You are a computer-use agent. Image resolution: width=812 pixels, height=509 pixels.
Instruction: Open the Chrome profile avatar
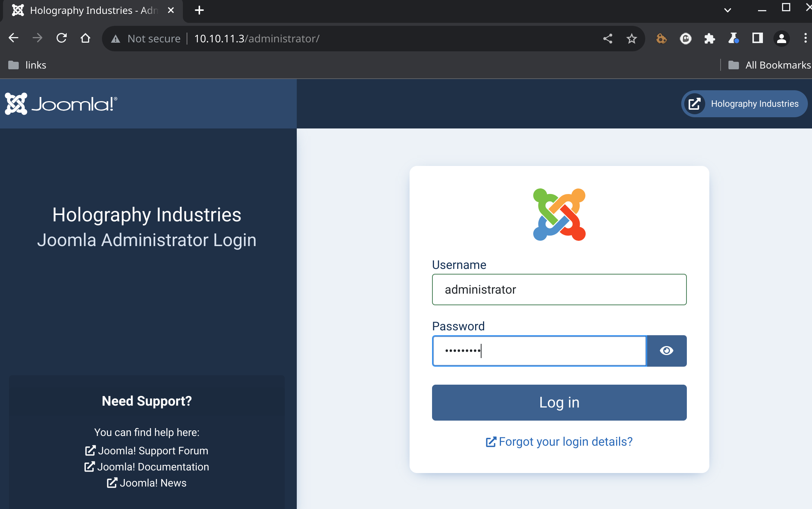click(x=781, y=38)
